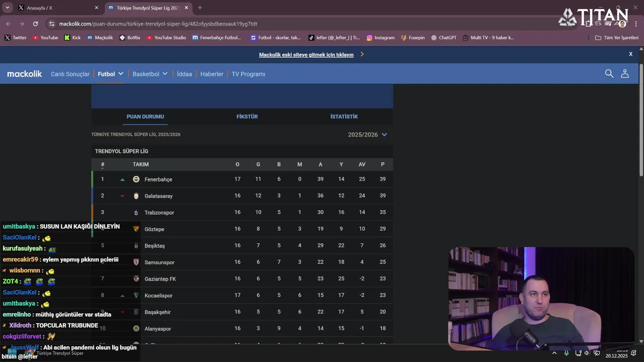This screenshot has height=362, width=644.
Task: Dismiss the old-site banner with X
Action: pos(630,54)
